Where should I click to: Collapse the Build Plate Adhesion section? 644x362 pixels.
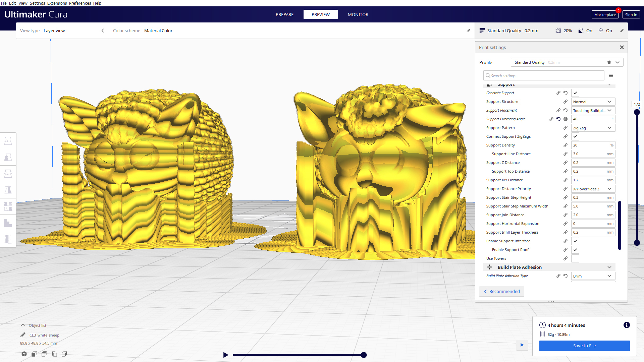609,267
